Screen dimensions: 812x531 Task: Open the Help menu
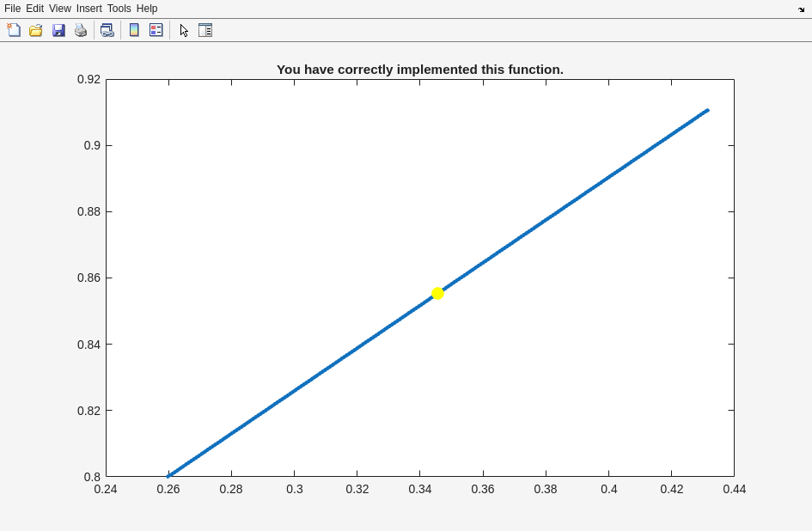pyautogui.click(x=147, y=9)
